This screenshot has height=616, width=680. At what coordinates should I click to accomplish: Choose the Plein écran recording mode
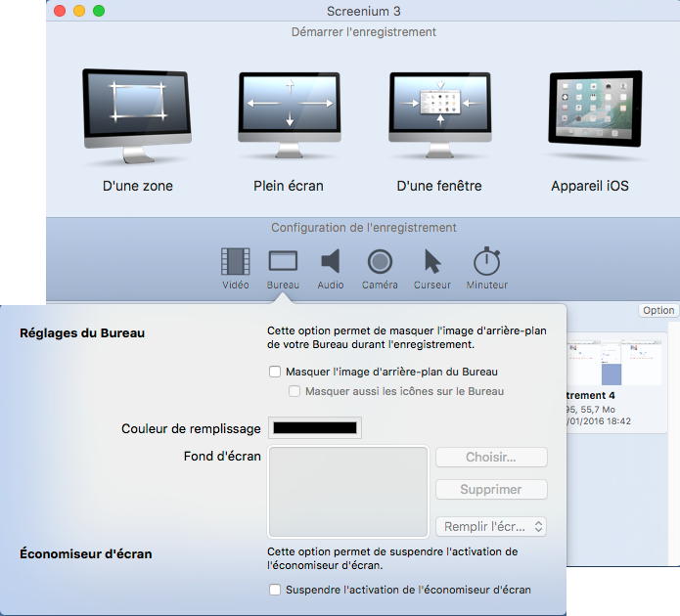290,115
